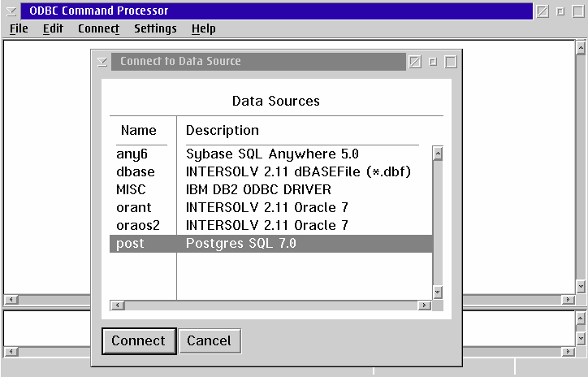Select the any6 data source row

click(x=270, y=154)
